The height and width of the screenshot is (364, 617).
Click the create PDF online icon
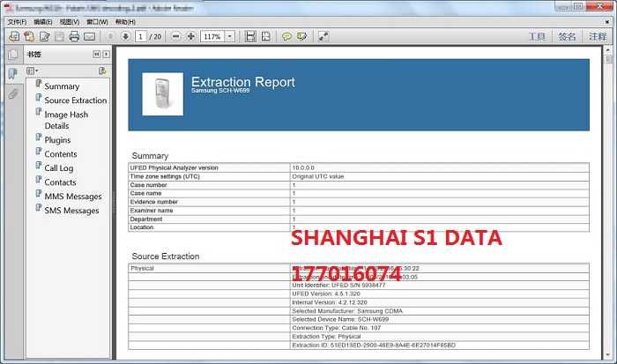(14, 37)
